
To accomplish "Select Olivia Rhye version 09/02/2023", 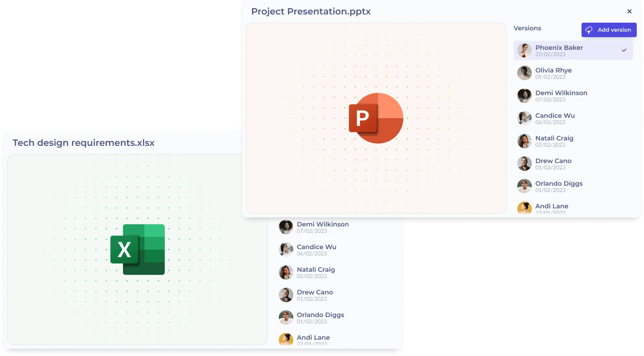I will pyautogui.click(x=573, y=73).
